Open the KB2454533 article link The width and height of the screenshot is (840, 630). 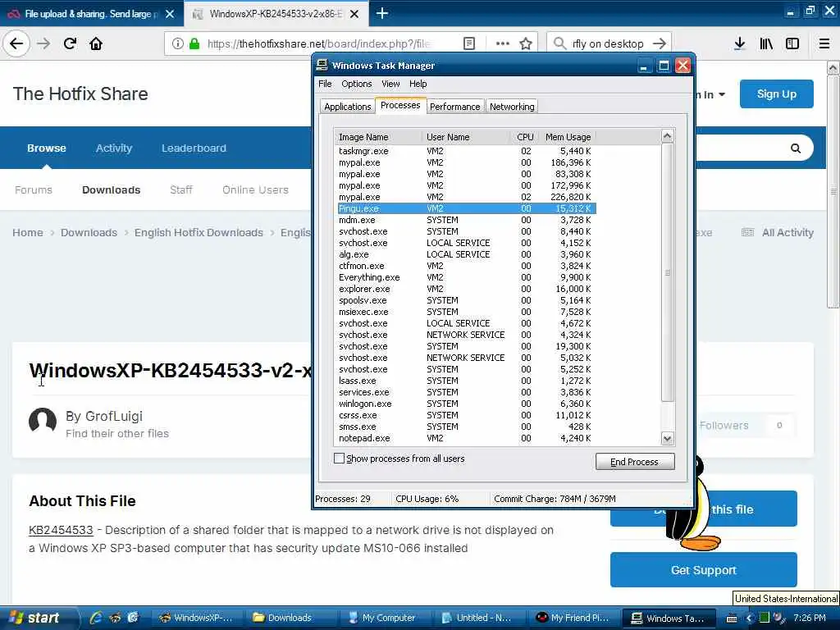[x=61, y=531]
